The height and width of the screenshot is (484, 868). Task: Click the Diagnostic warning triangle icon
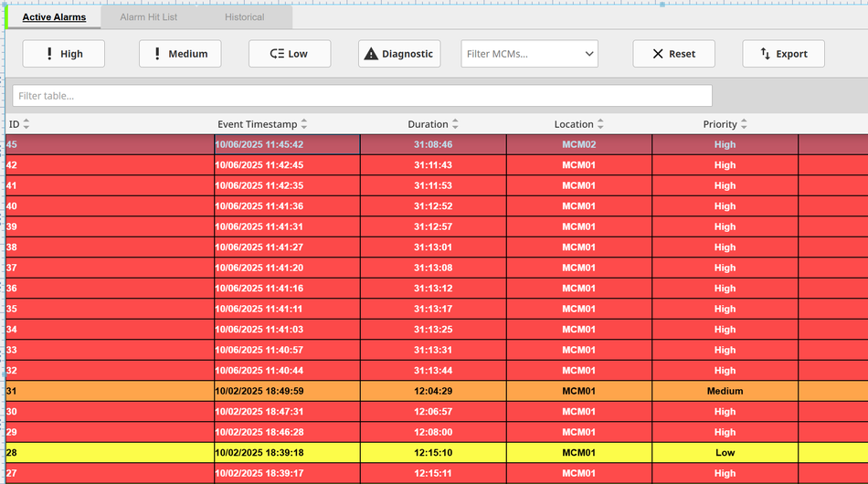click(x=371, y=54)
